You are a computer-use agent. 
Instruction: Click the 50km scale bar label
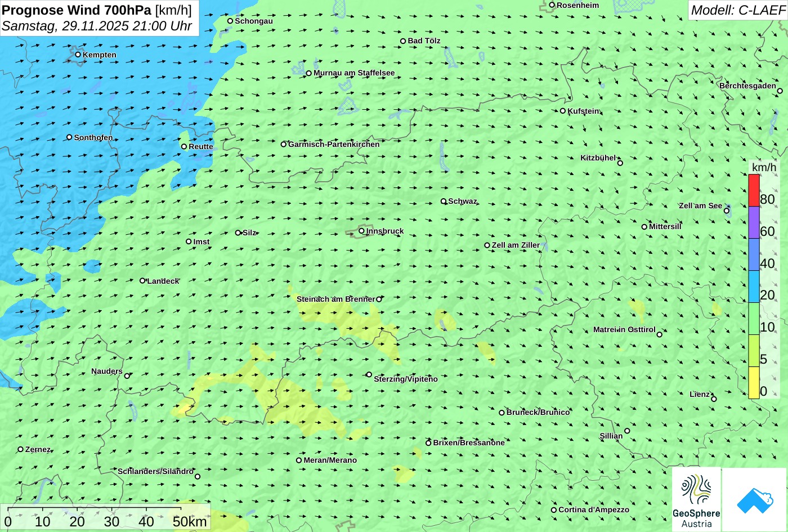coord(190,521)
